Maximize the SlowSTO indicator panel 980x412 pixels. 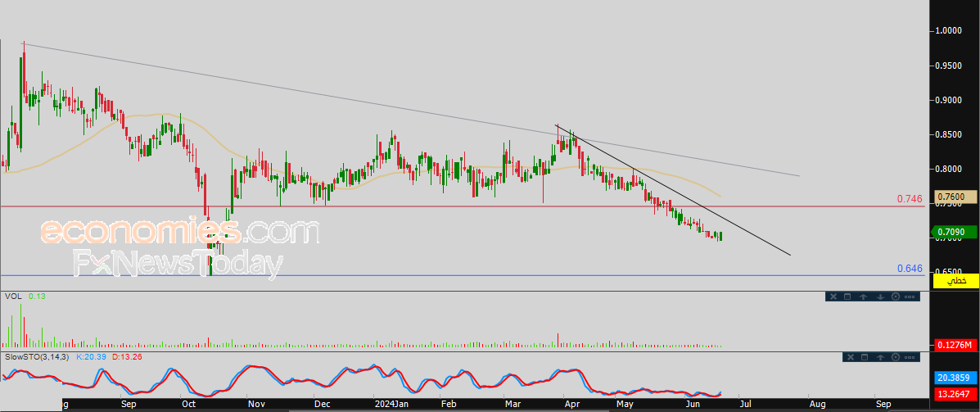pyautogui.click(x=865, y=357)
